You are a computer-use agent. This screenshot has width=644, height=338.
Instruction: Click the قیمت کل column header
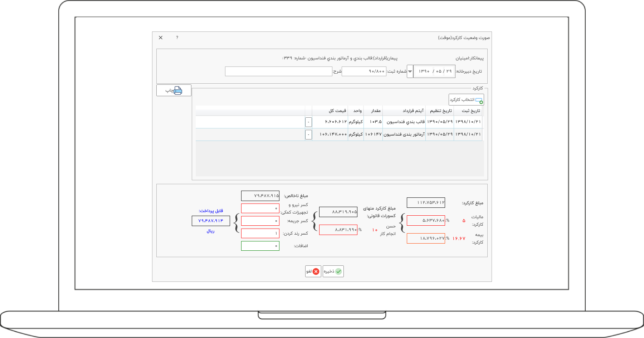coord(337,111)
